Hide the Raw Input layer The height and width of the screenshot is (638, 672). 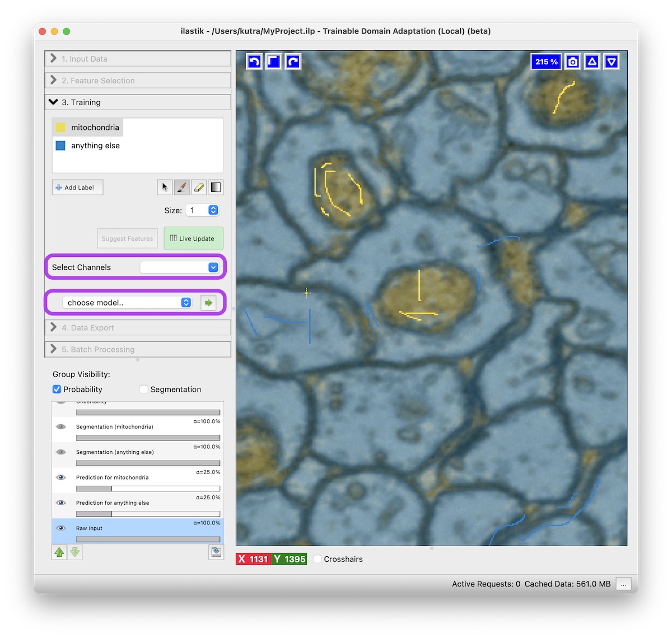tap(61, 528)
